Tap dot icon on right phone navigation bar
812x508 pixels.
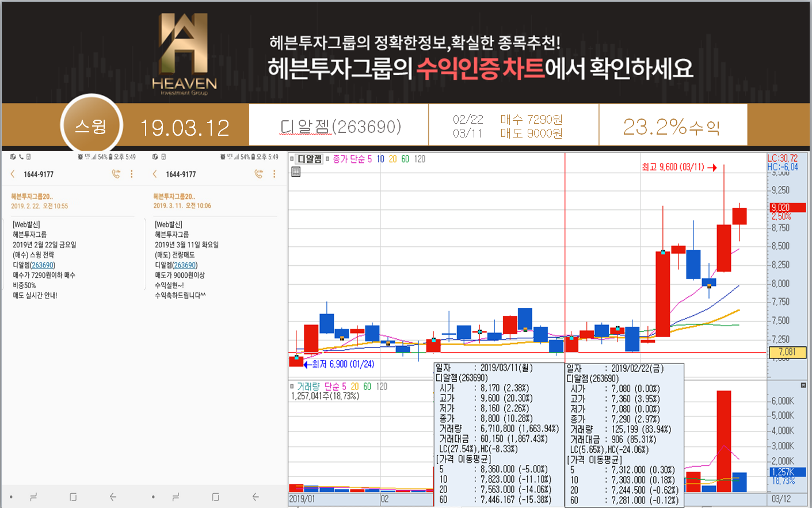(153, 496)
